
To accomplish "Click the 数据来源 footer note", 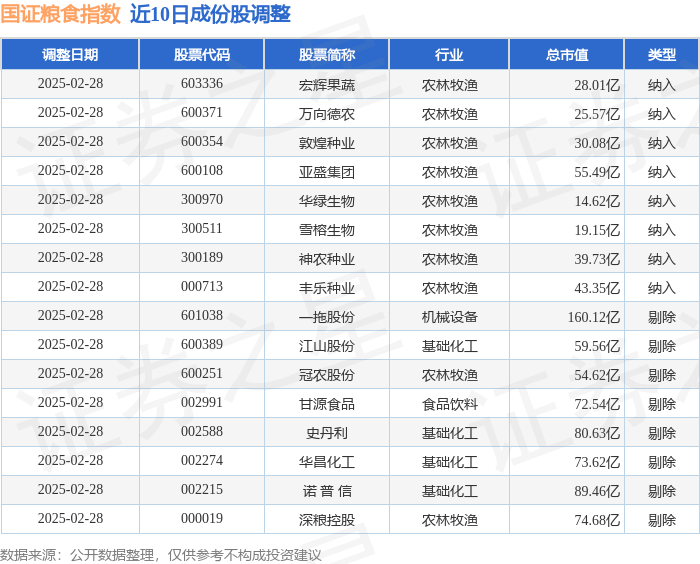I will click(161, 555).
